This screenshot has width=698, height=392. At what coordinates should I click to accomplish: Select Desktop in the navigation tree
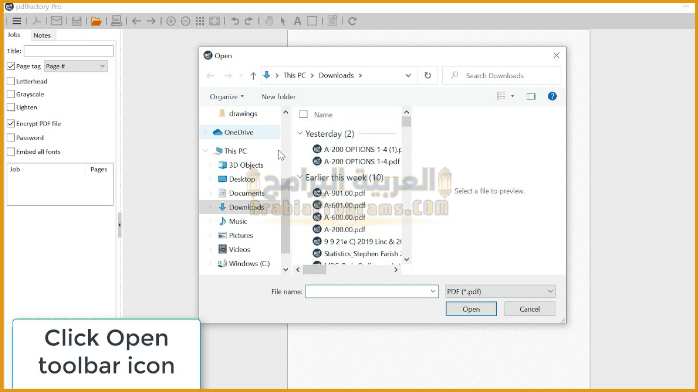[x=242, y=179]
